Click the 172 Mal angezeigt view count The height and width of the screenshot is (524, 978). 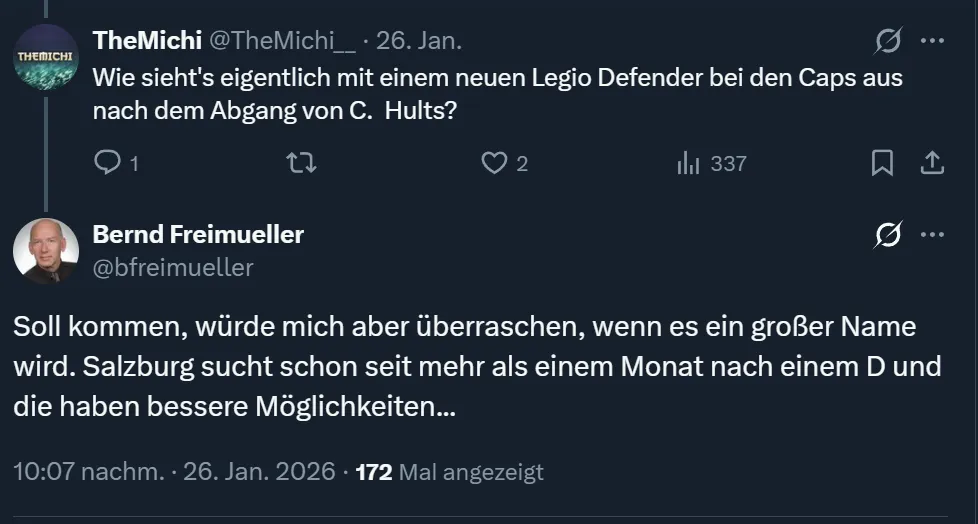pyautogui.click(x=449, y=471)
